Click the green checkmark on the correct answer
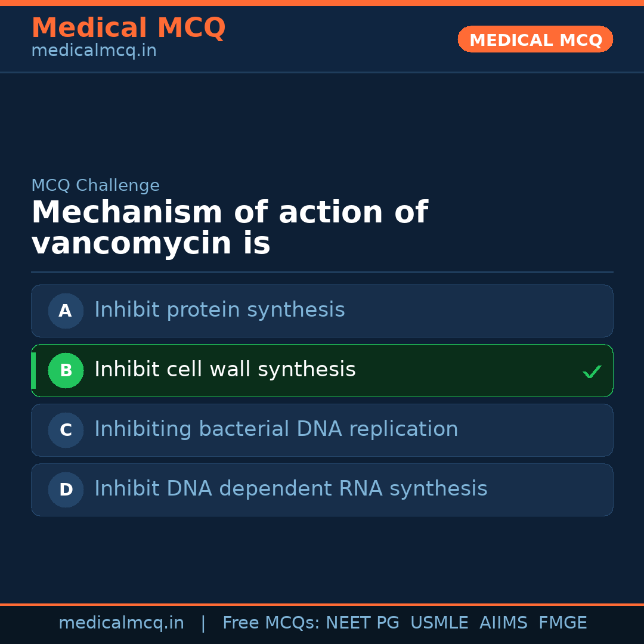The image size is (644, 644). click(592, 372)
